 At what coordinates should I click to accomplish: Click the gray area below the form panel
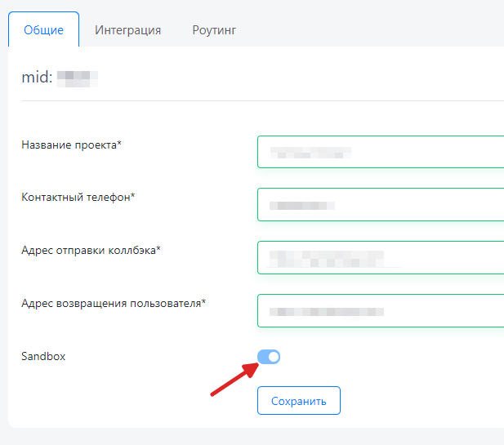(x=245, y=437)
